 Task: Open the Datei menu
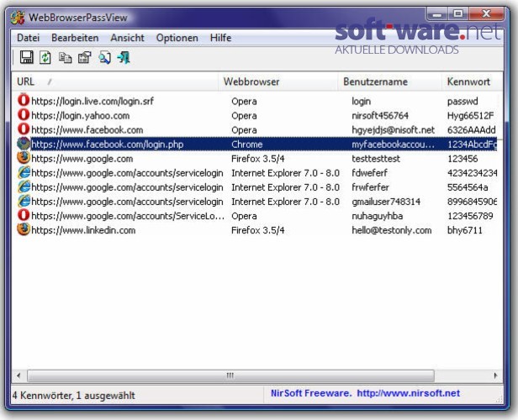click(28, 38)
